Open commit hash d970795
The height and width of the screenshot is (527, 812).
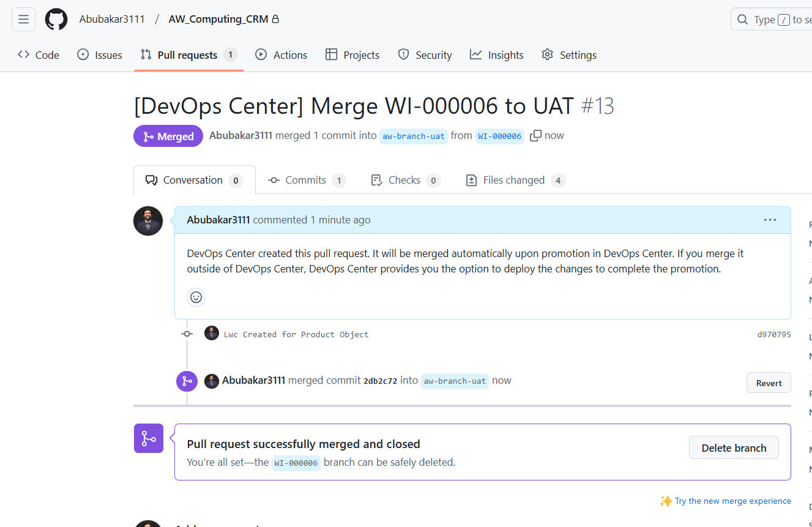click(774, 334)
